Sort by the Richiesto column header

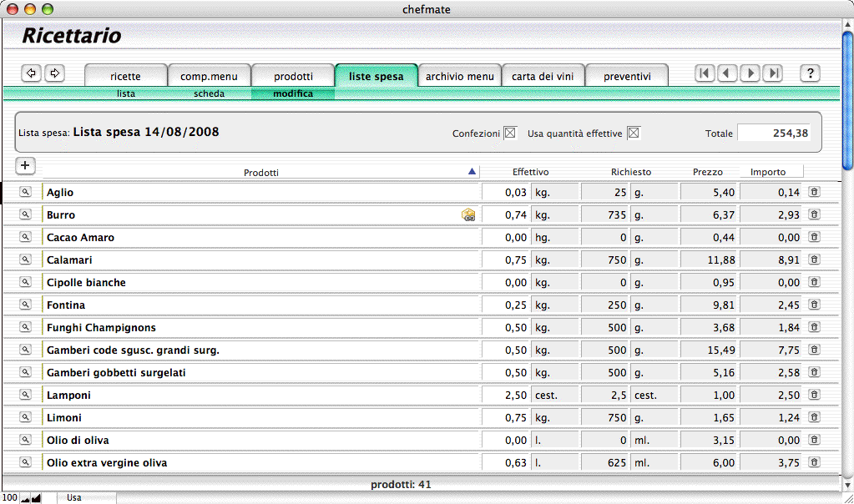point(631,172)
